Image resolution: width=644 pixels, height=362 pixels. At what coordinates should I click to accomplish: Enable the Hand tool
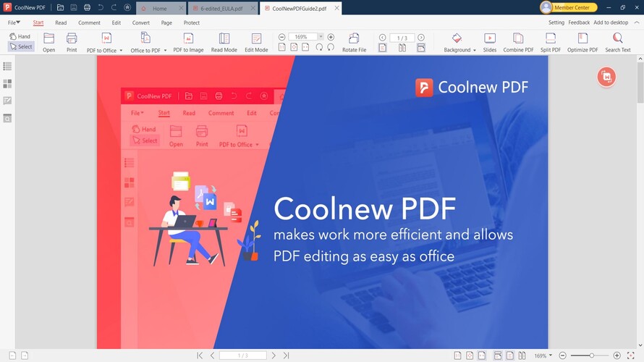pos(20,36)
